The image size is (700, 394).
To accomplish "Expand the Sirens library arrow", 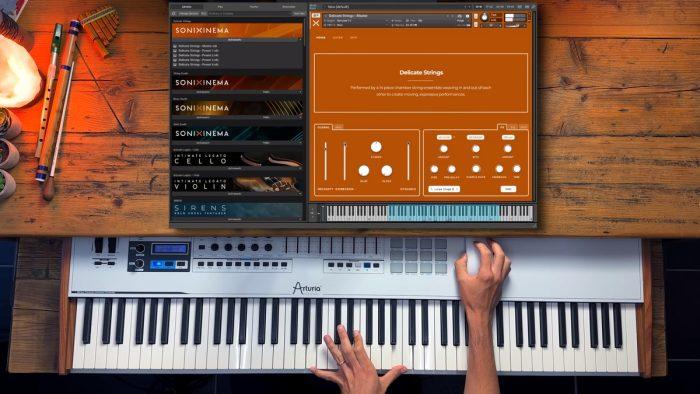I will pyautogui.click(x=300, y=220).
